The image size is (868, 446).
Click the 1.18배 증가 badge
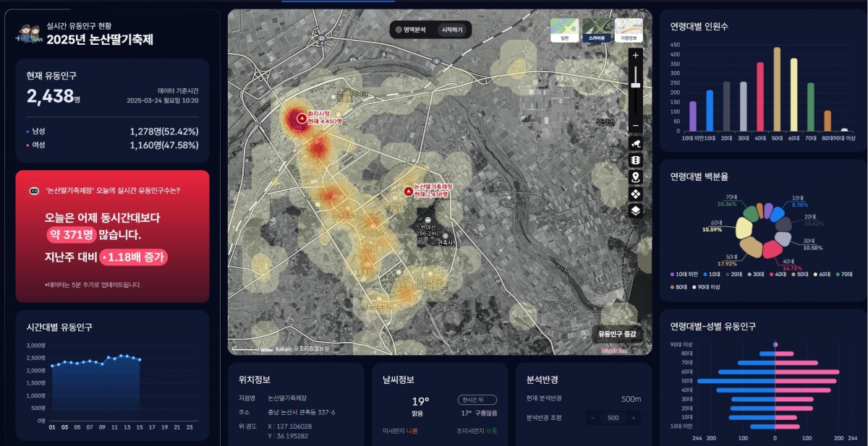tap(134, 257)
